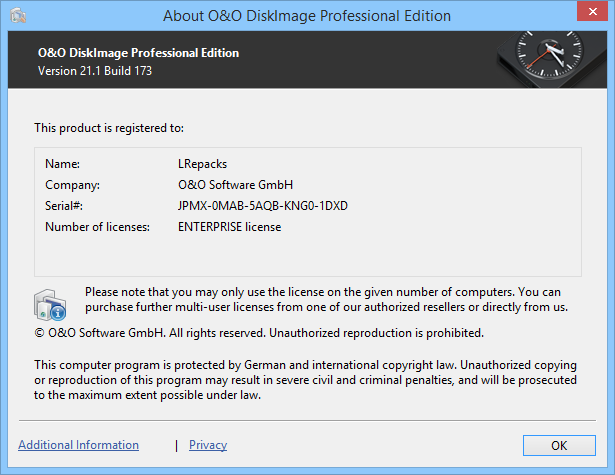Click the O&O DiskImage Professional Edition heading
Screen dimensions: 615x475
click(138, 53)
